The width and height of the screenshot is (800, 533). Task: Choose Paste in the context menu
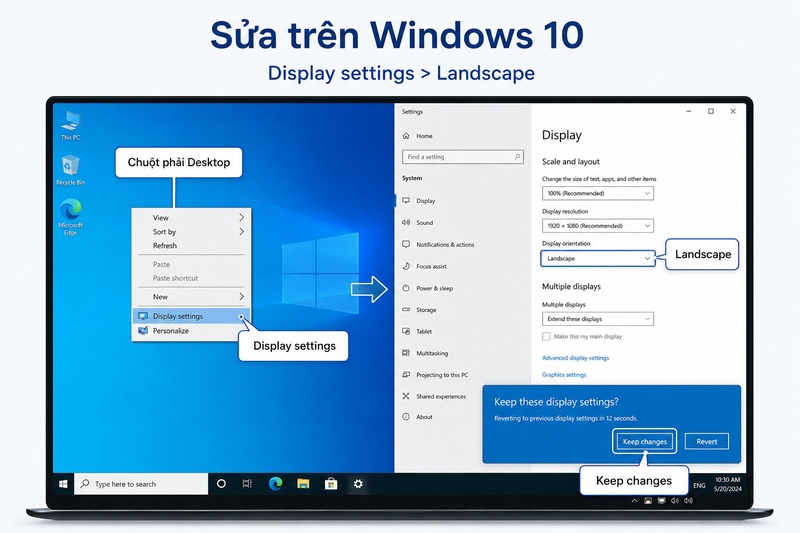pos(191,264)
